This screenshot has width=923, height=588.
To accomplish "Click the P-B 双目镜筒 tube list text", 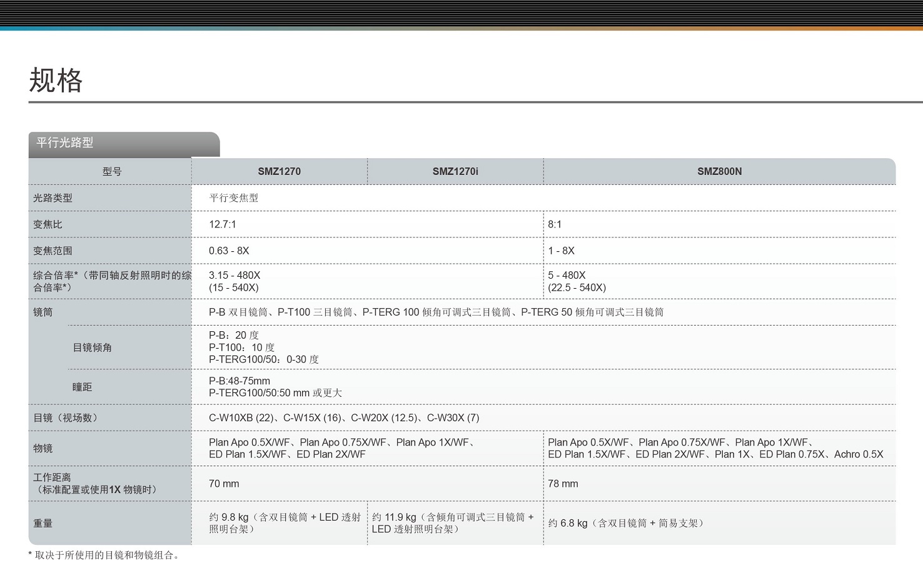I will [x=436, y=312].
